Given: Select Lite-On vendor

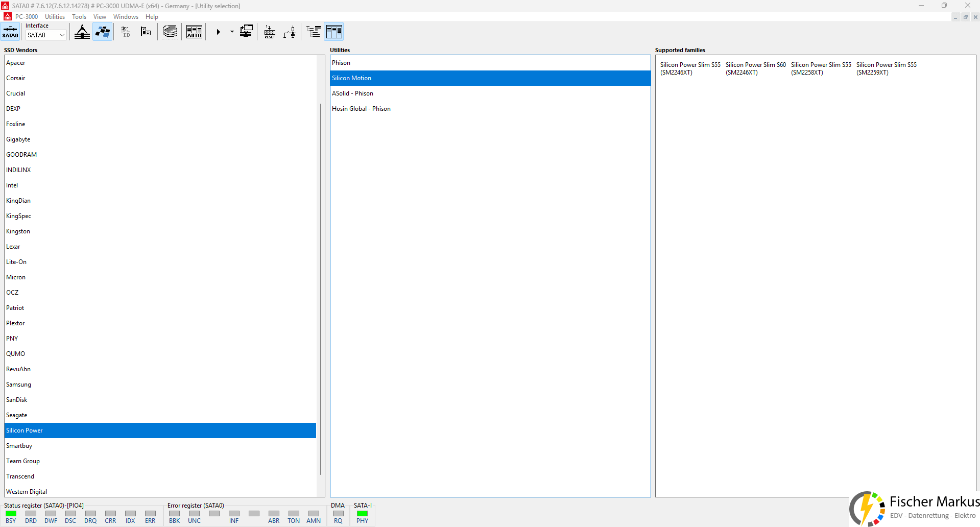Looking at the screenshot, I should tap(160, 262).
